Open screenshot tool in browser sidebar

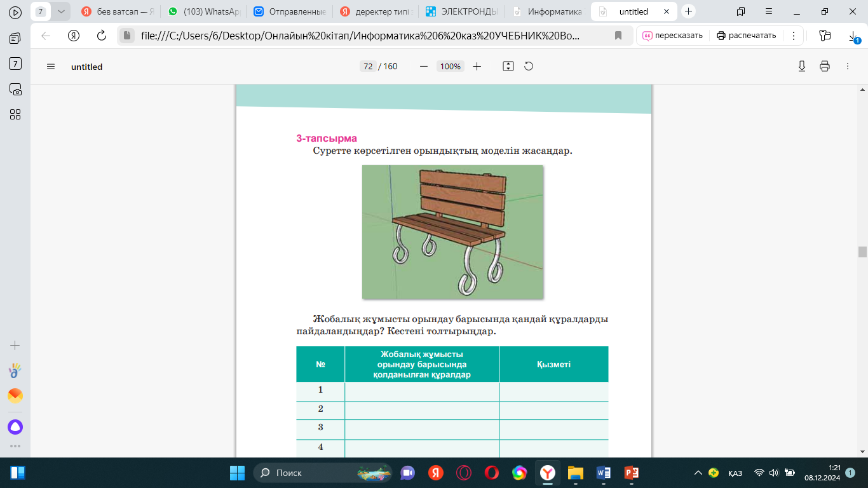click(15, 89)
